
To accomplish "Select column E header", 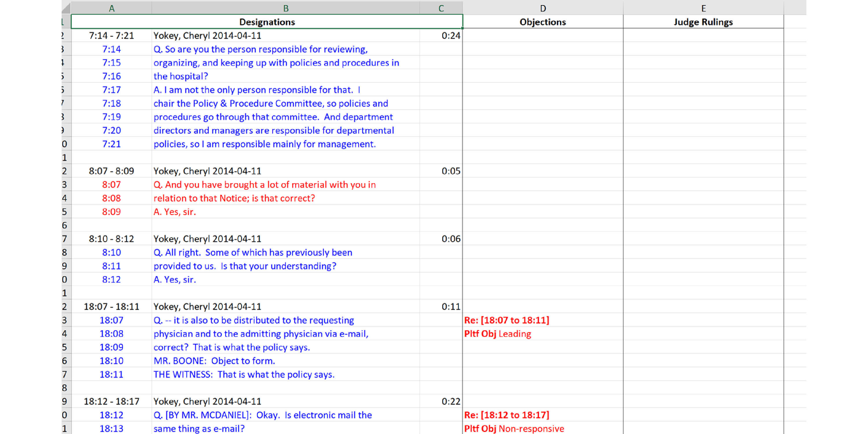I will tap(703, 8).
